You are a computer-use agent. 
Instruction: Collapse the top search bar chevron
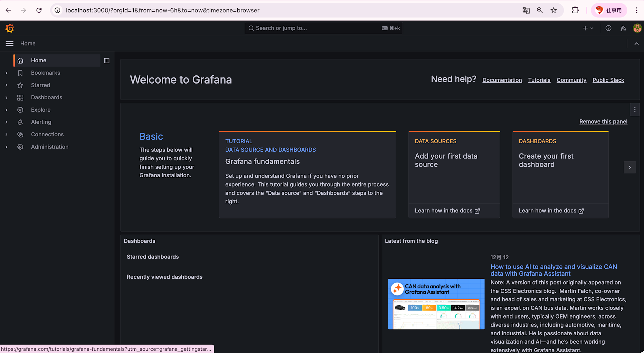click(636, 44)
